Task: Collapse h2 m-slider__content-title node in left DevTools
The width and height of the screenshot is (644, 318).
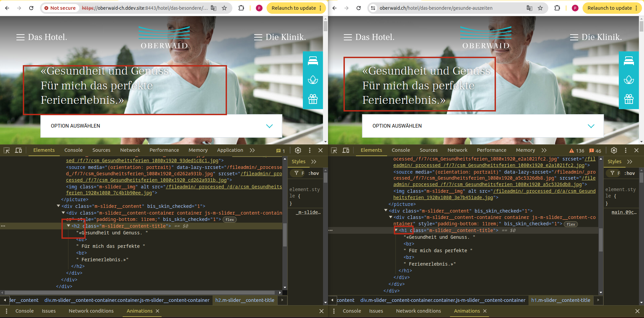Action: (68, 226)
